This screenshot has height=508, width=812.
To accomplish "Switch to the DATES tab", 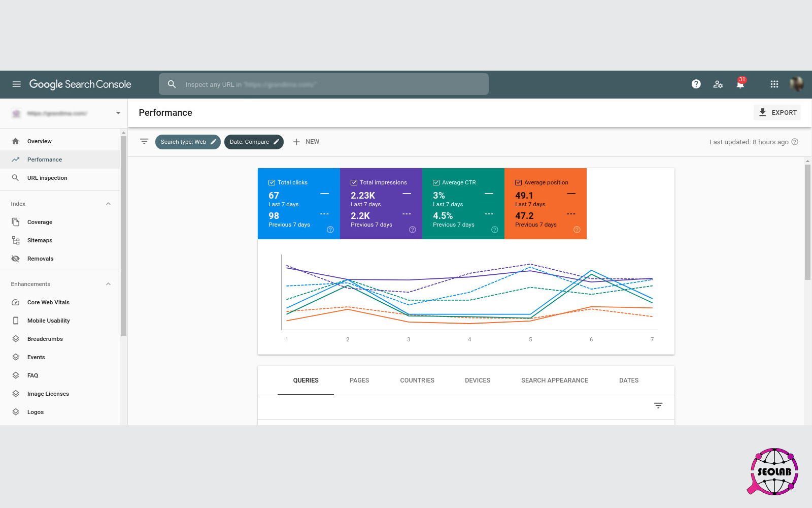I will click(629, 380).
